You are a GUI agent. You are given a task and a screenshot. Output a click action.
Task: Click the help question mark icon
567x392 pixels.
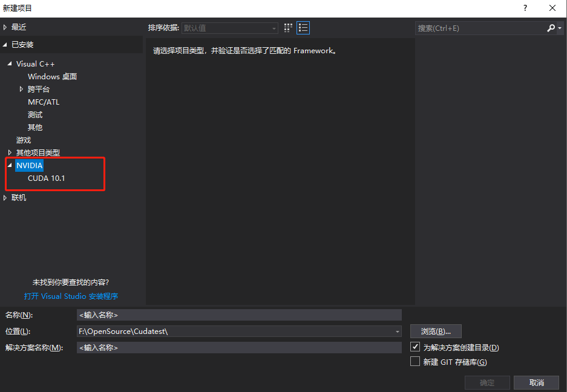[x=525, y=8]
